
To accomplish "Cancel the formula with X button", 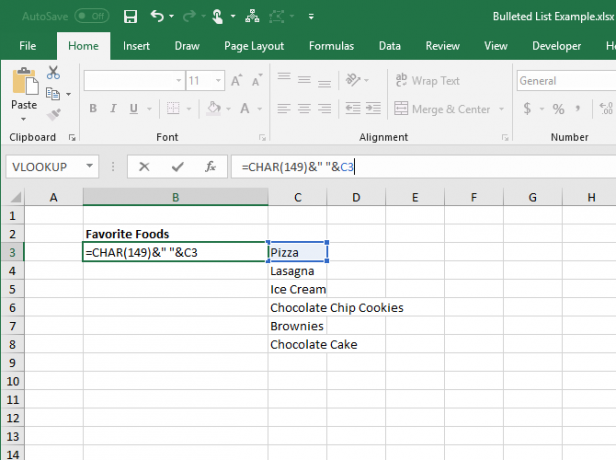I will pyautogui.click(x=144, y=167).
